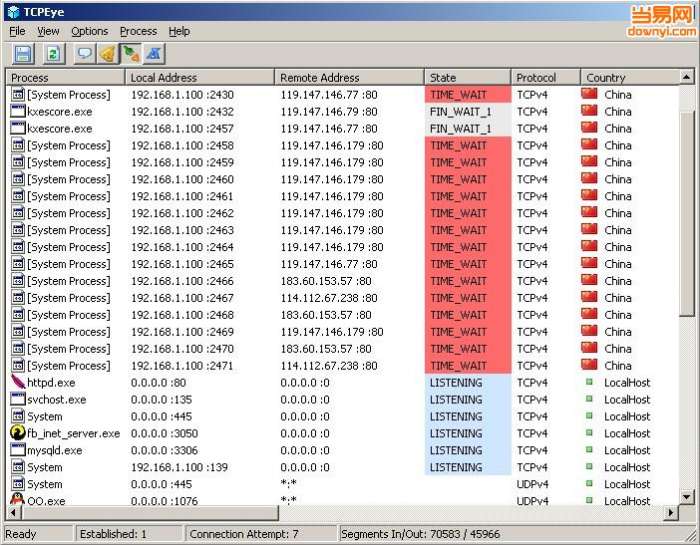Click UDPv4 protocol on the QQ.exe row
The width and height of the screenshot is (700, 545).
click(x=532, y=501)
